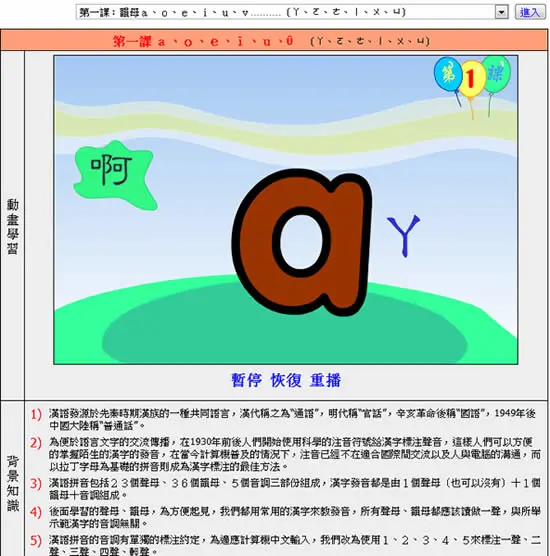Click the 背景知識 side label
Image resolution: width=550 pixels, height=556 pixels.
click(x=12, y=484)
